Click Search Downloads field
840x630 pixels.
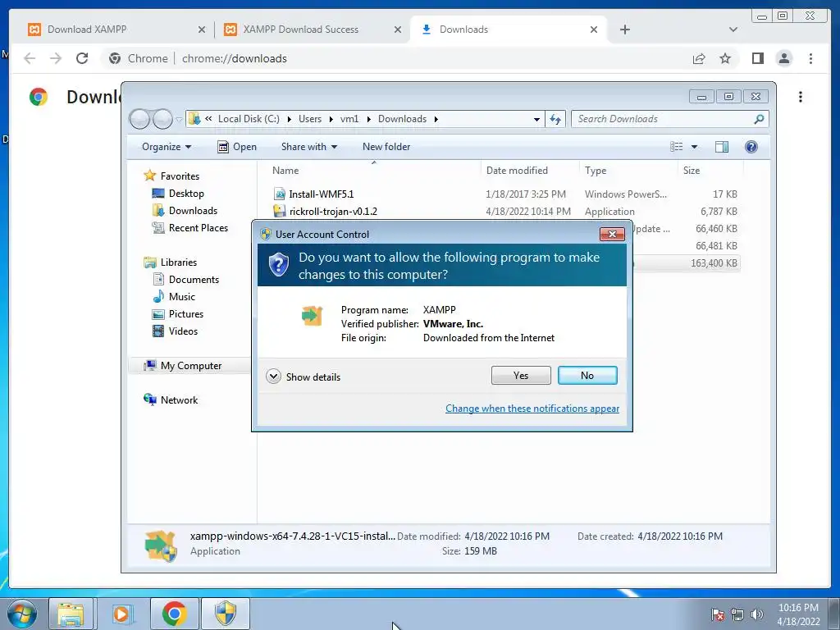(x=669, y=119)
